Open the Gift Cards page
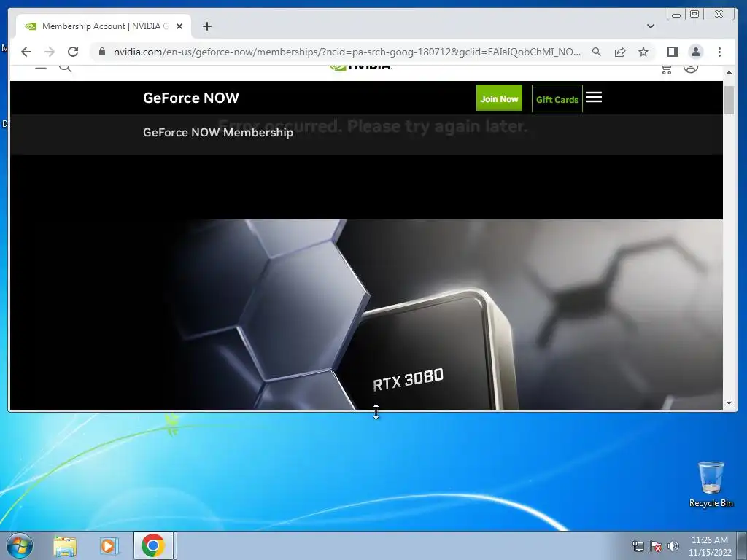This screenshot has height=560, width=747. click(557, 98)
